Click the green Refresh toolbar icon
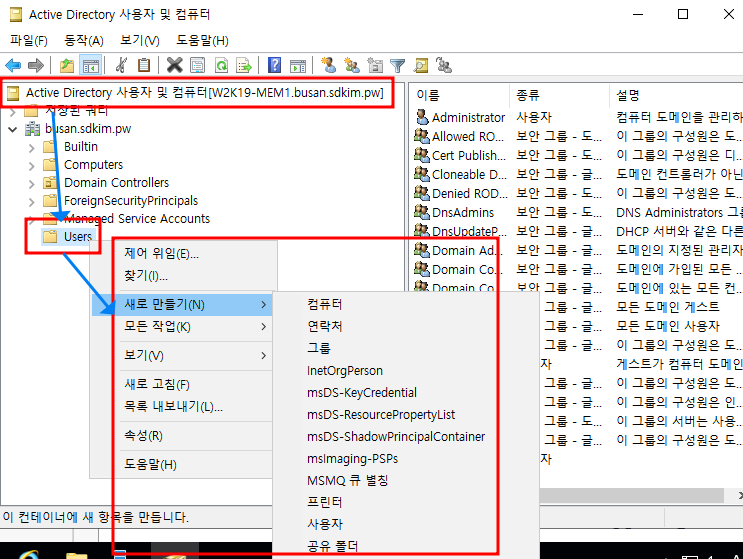 coord(221,65)
